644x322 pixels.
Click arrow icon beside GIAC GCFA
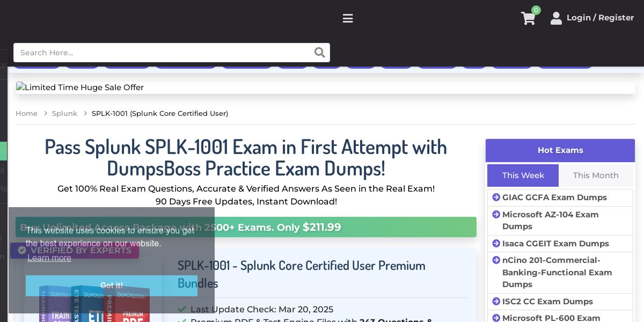point(496,197)
